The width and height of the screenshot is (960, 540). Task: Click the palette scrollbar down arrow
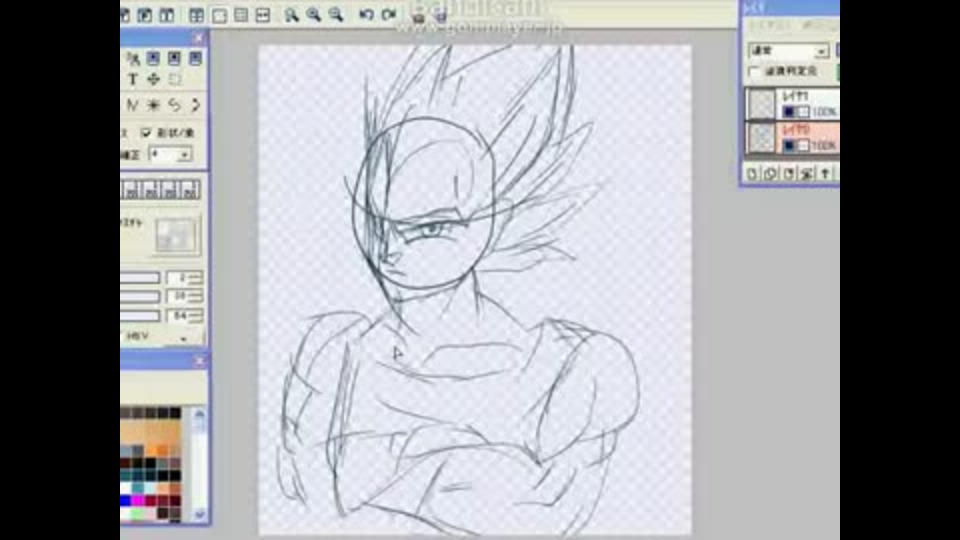pyautogui.click(x=200, y=515)
